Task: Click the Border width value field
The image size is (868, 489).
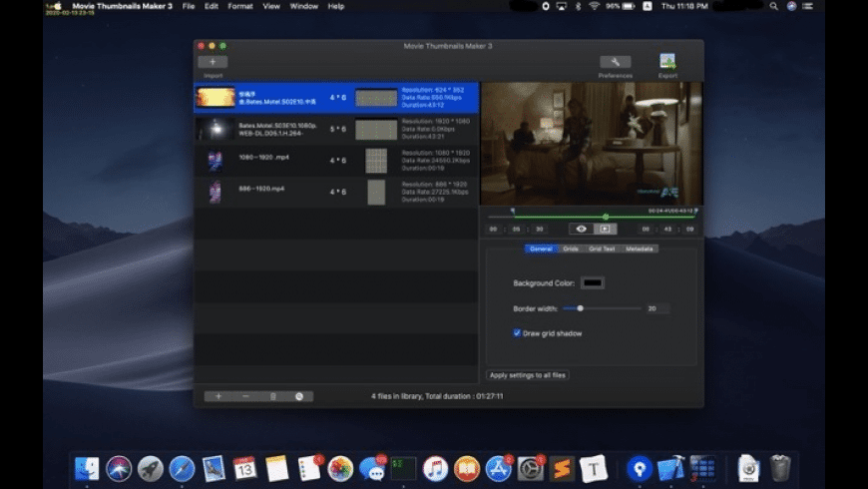Action: [x=657, y=308]
